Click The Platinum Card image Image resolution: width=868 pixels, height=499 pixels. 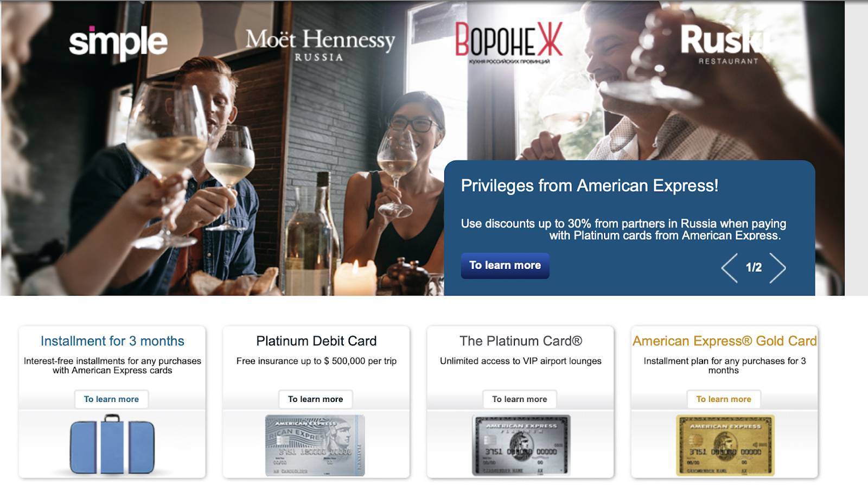(521, 445)
